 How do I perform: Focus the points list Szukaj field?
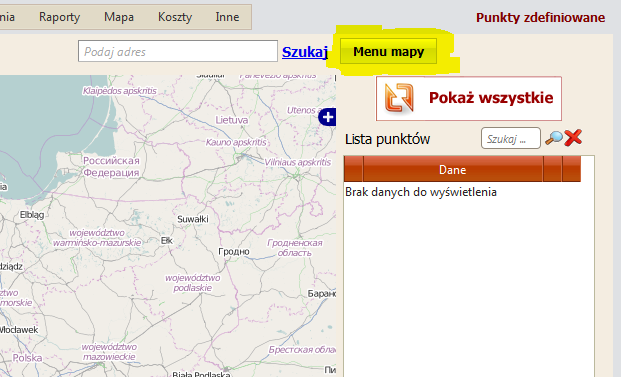point(511,138)
